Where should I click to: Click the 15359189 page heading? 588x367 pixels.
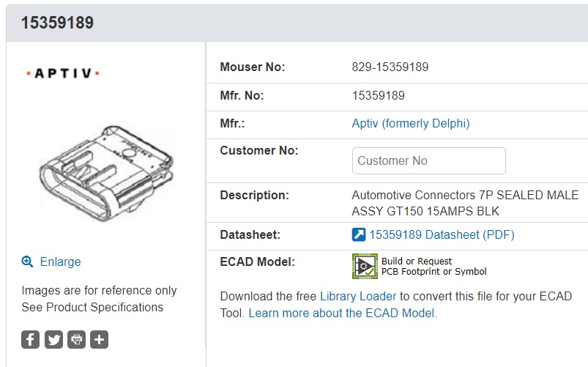coord(57,23)
